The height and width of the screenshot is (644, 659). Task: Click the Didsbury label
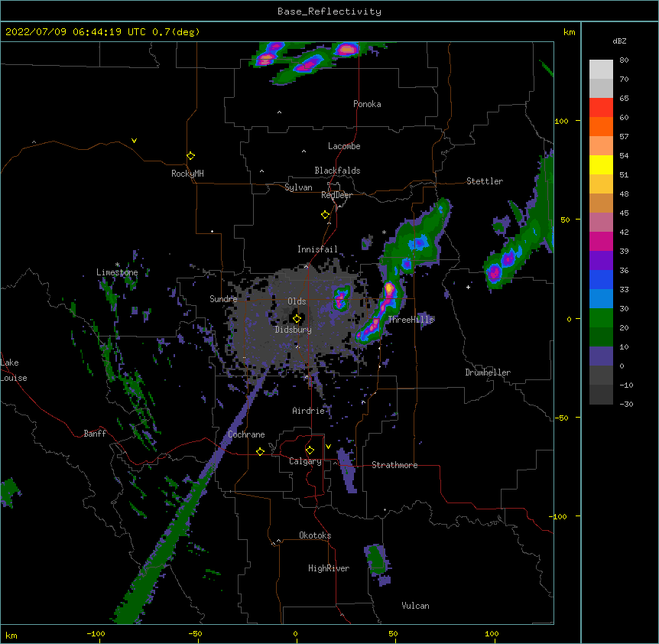click(293, 330)
